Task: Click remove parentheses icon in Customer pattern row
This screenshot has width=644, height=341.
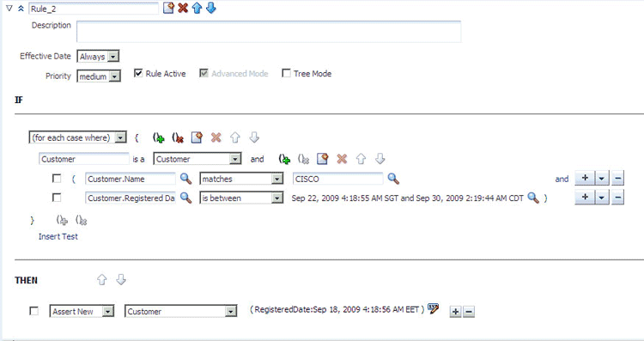Action: [x=303, y=159]
